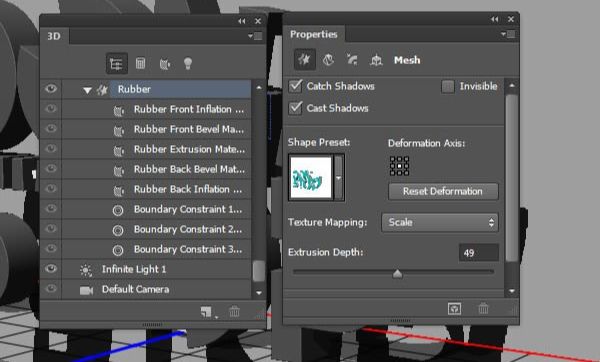
Task: Toggle Catch Shadows checkbox
Action: coord(295,86)
